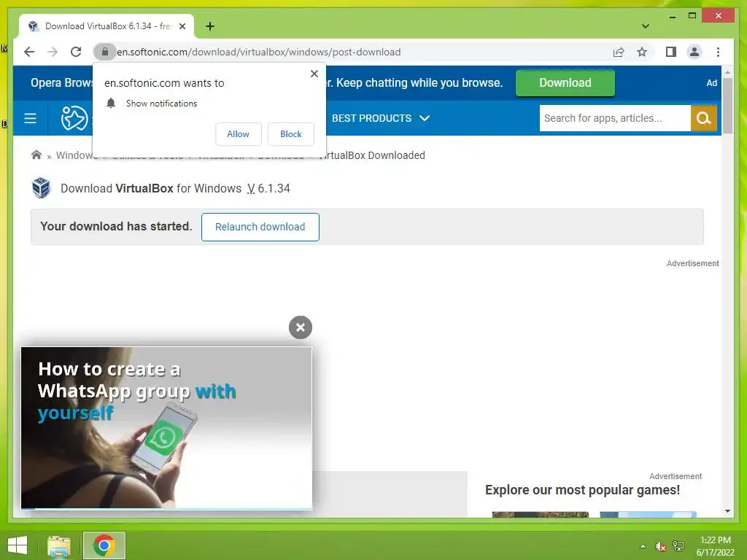Click Relaunch download button
The width and height of the screenshot is (747, 560).
[x=260, y=227]
